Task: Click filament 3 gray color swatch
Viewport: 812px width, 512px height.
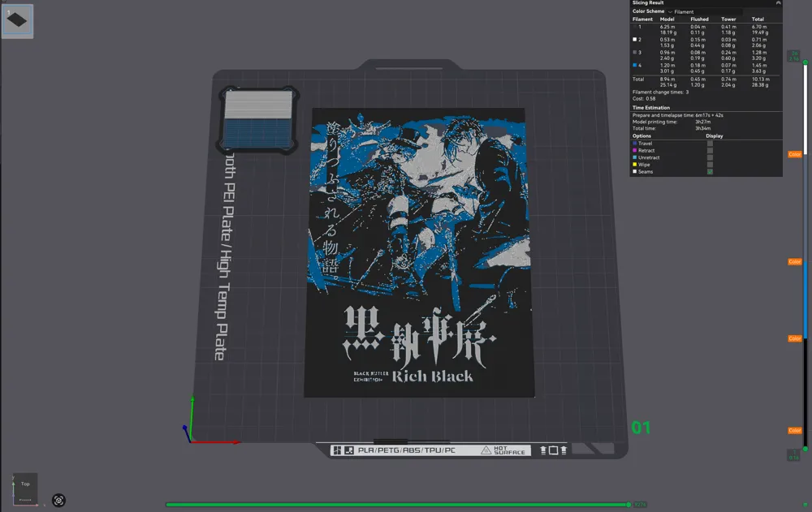Action: pos(634,52)
